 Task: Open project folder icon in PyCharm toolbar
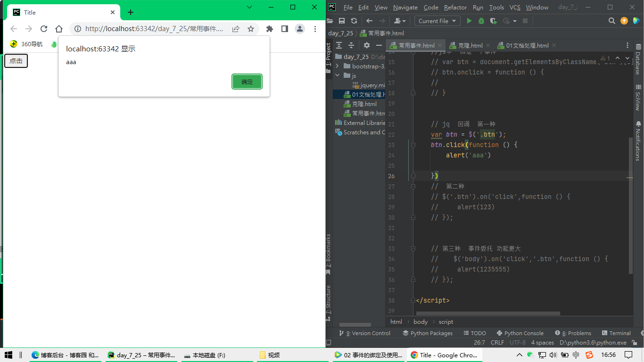coord(330,21)
